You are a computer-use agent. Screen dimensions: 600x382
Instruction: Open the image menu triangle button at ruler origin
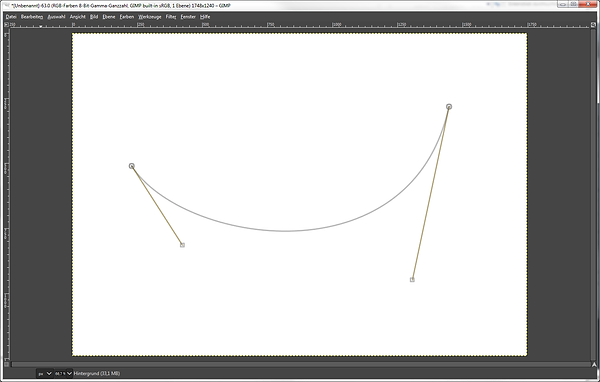pyautogui.click(x=6, y=24)
